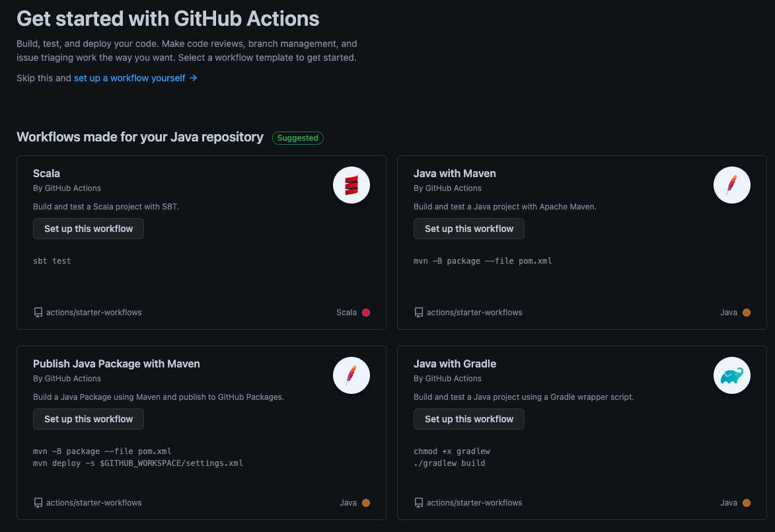Open actions/starter-workflows link in Java with Maven card
Image resolution: width=775 pixels, height=532 pixels.
(474, 313)
